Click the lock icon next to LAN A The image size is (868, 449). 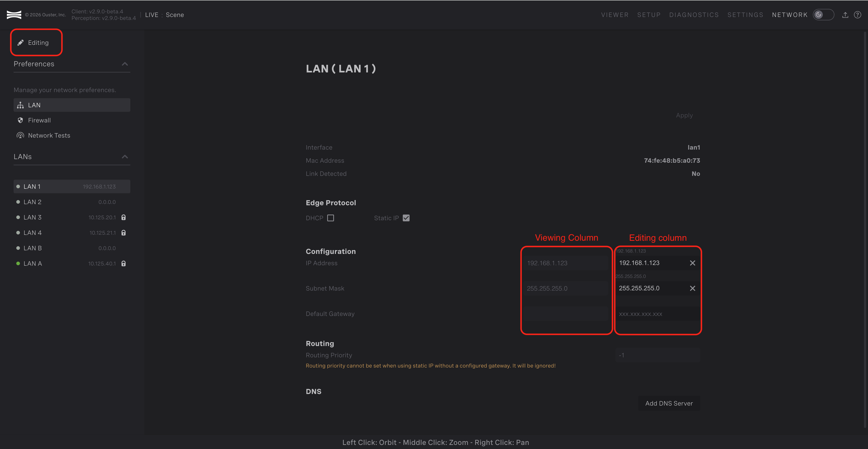pyautogui.click(x=124, y=264)
